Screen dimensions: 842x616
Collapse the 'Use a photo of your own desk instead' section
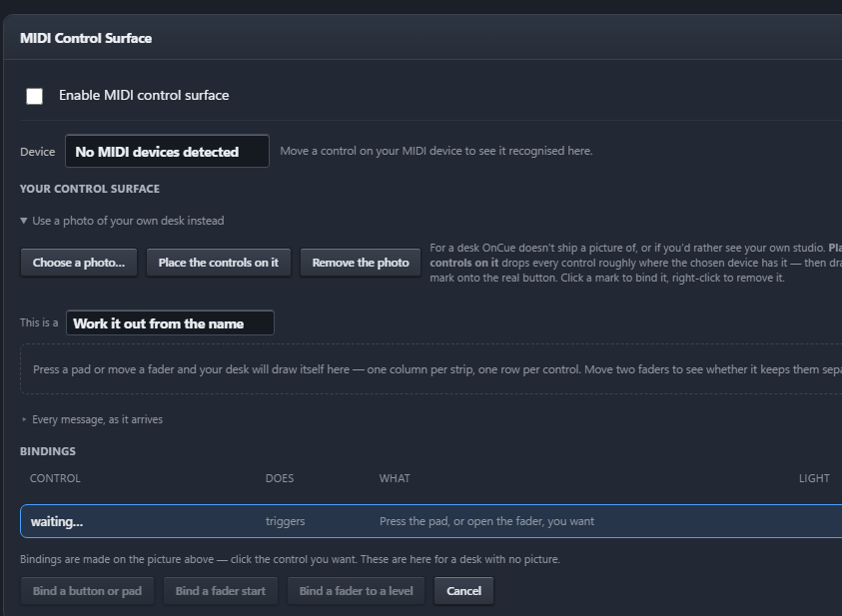coord(122,221)
